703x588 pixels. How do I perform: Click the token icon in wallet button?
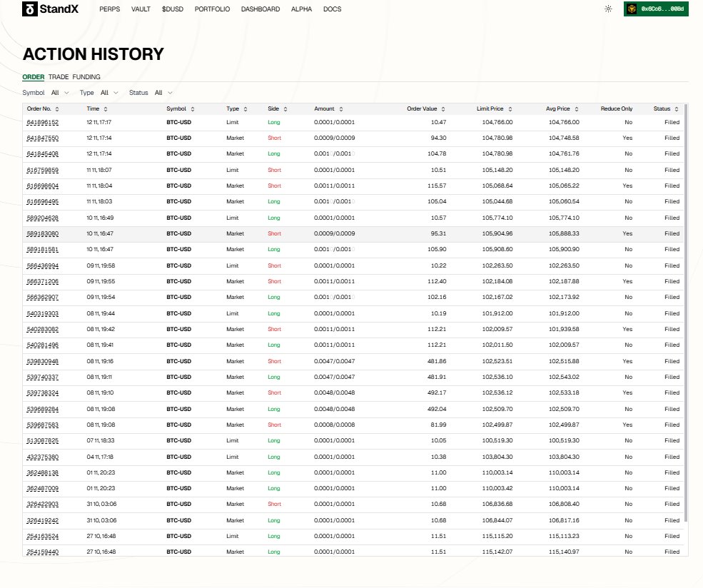[x=632, y=9]
